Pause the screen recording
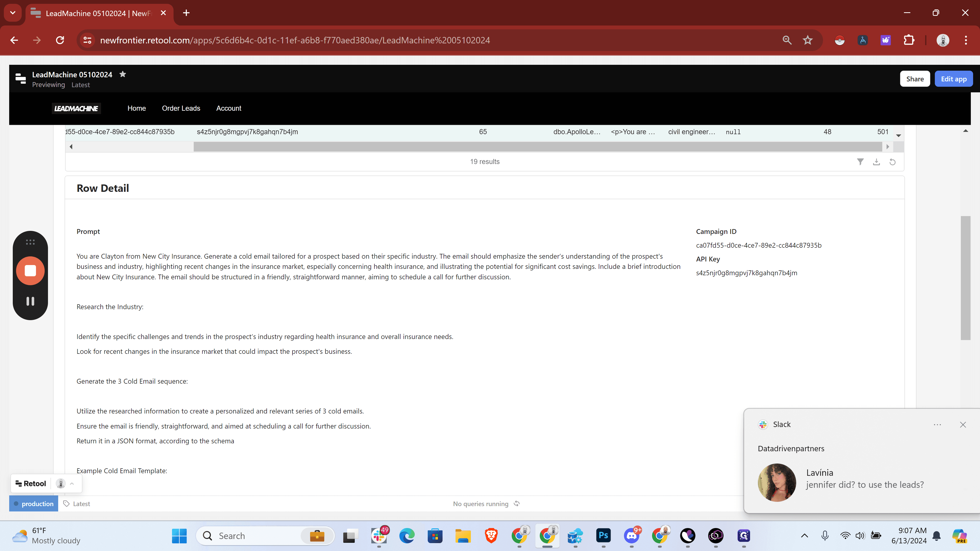Viewport: 980px width, 551px height. pyautogui.click(x=30, y=301)
